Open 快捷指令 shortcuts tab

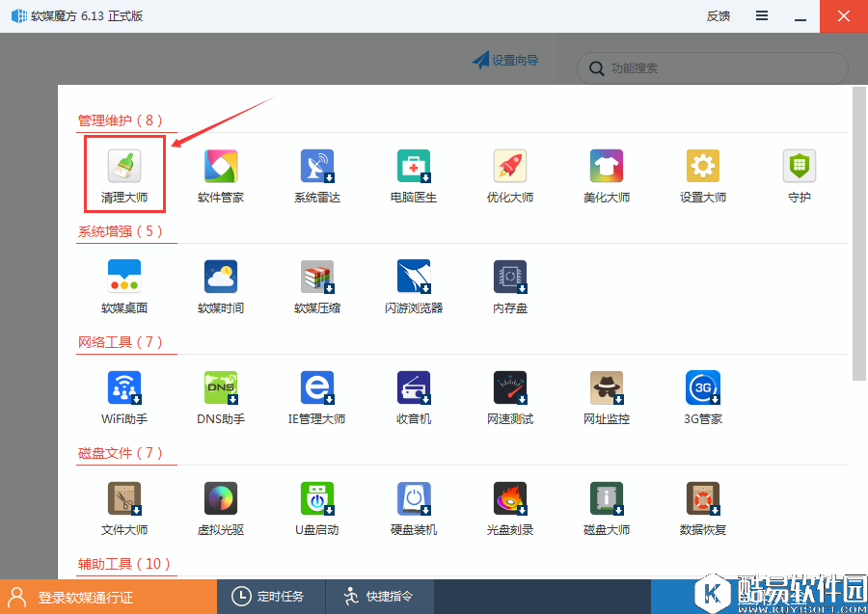point(379,597)
